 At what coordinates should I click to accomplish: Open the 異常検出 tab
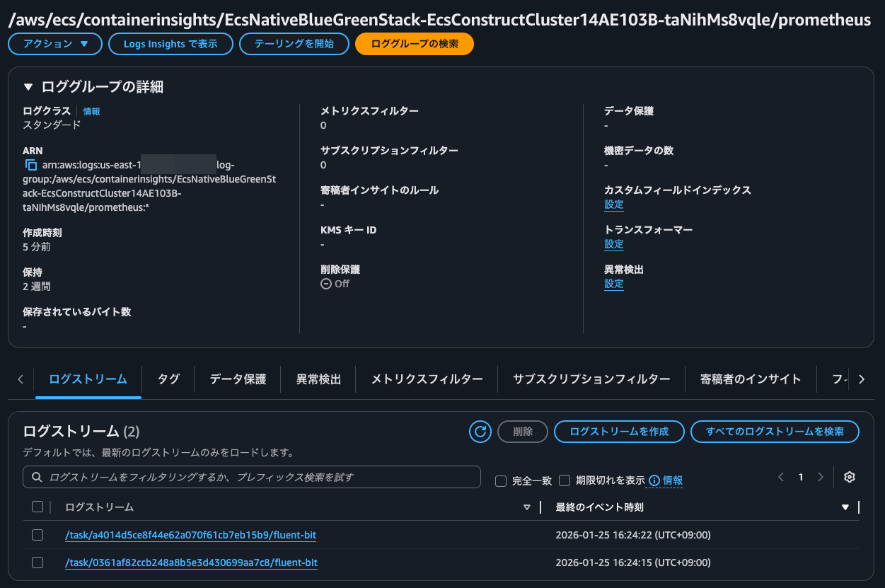pos(318,379)
